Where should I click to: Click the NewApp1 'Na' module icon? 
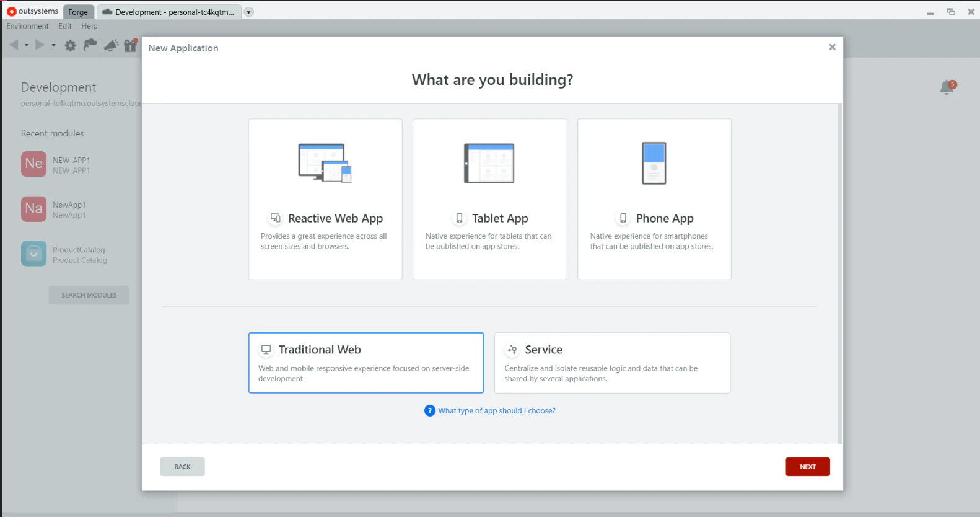[x=33, y=209]
